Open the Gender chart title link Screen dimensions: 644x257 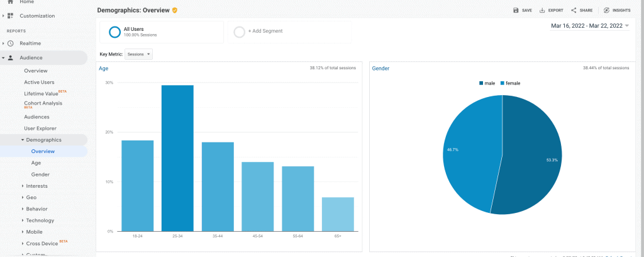click(x=380, y=69)
